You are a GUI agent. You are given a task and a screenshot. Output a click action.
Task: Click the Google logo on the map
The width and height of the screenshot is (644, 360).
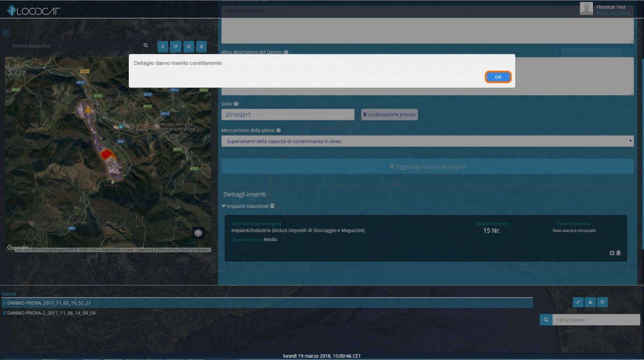pos(17,247)
